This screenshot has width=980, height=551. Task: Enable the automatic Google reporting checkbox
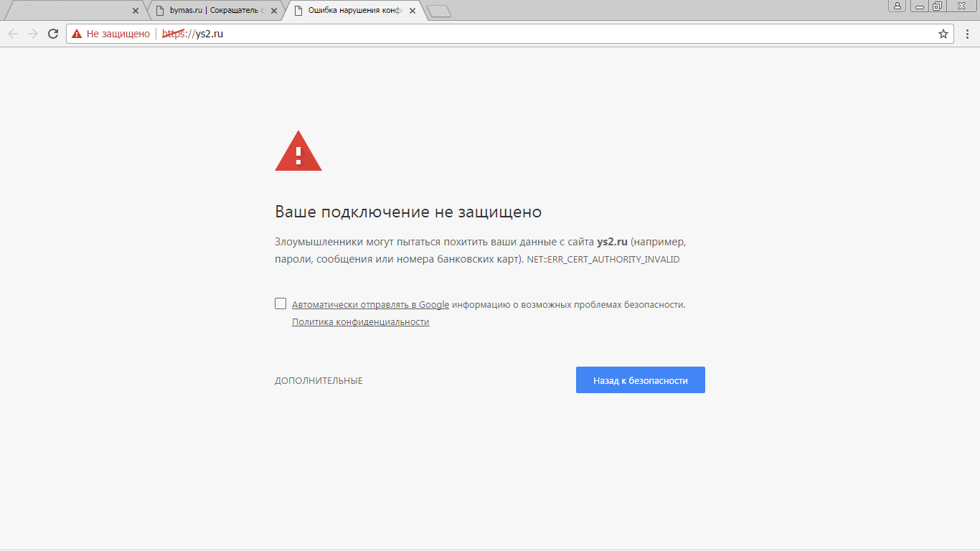281,303
